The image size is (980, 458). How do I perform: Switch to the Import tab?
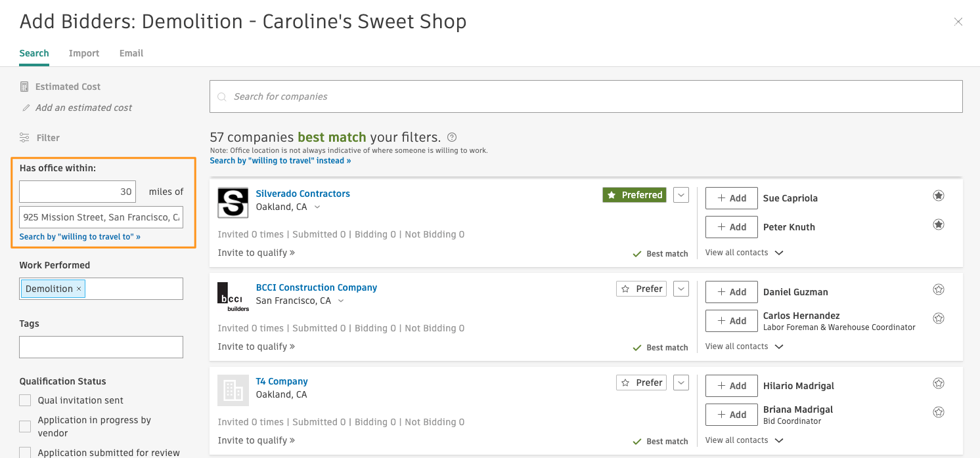84,53
